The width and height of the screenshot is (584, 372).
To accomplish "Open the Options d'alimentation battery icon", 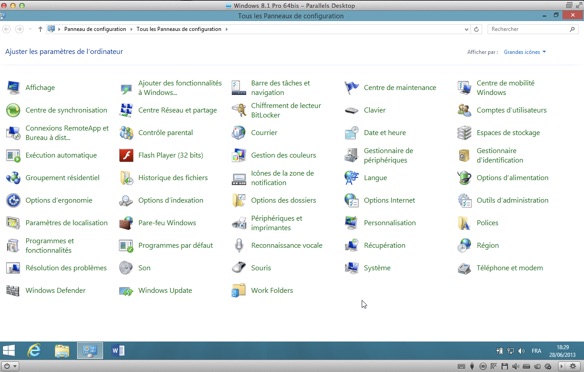I will (x=464, y=178).
